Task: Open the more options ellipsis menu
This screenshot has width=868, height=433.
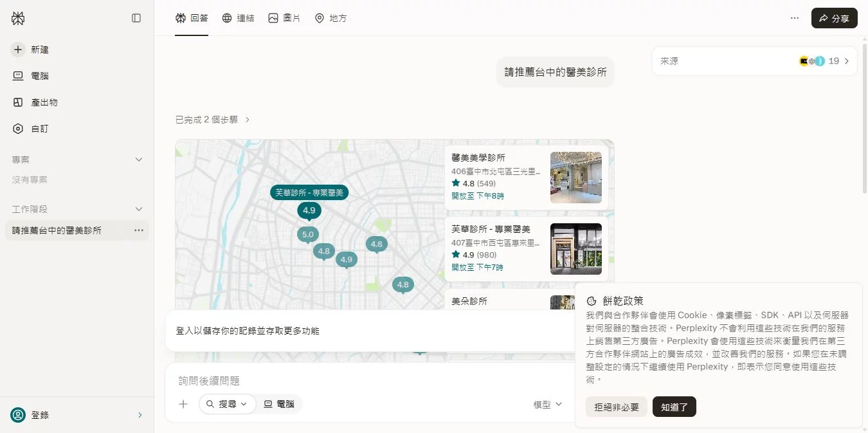Action: tap(795, 18)
